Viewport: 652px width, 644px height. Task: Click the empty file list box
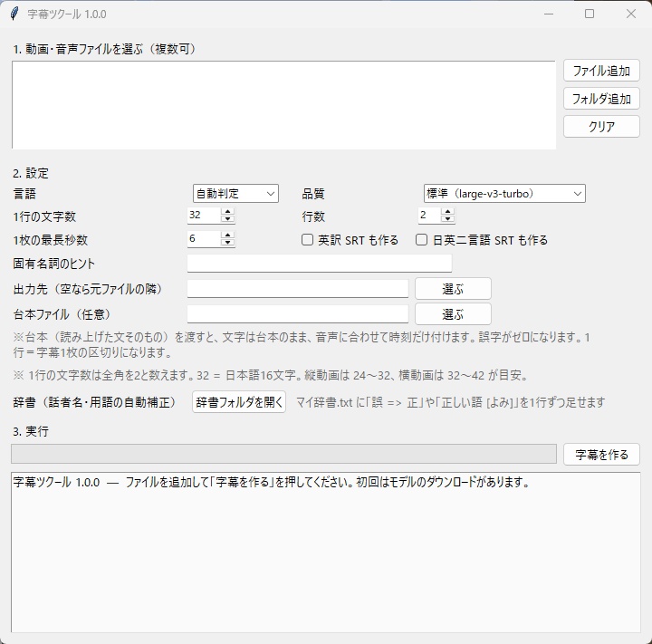click(283, 105)
